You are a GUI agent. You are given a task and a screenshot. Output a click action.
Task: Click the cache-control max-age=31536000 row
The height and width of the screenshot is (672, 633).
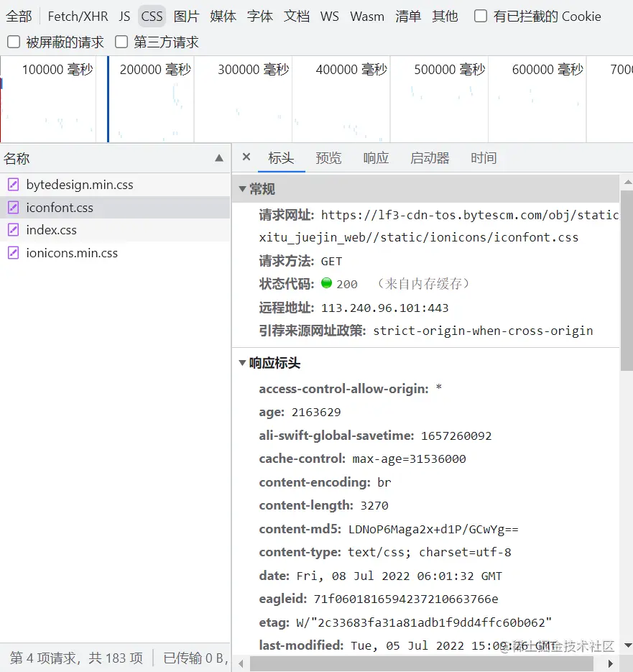(x=362, y=459)
